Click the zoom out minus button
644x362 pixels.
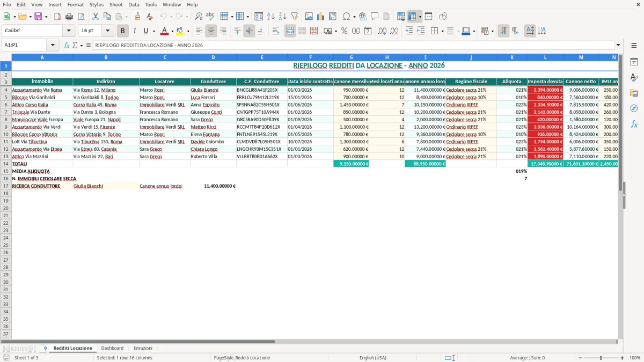[x=580, y=358]
